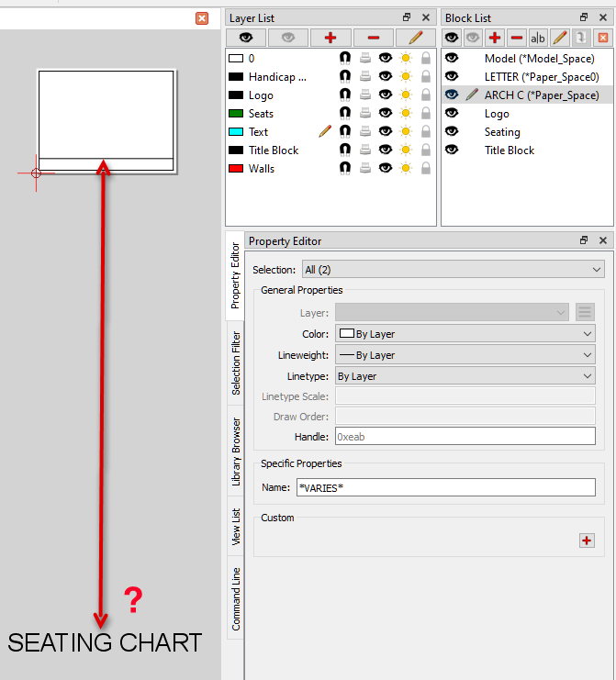Toggle print icon for Walls layer
616x680 pixels.
click(365, 168)
